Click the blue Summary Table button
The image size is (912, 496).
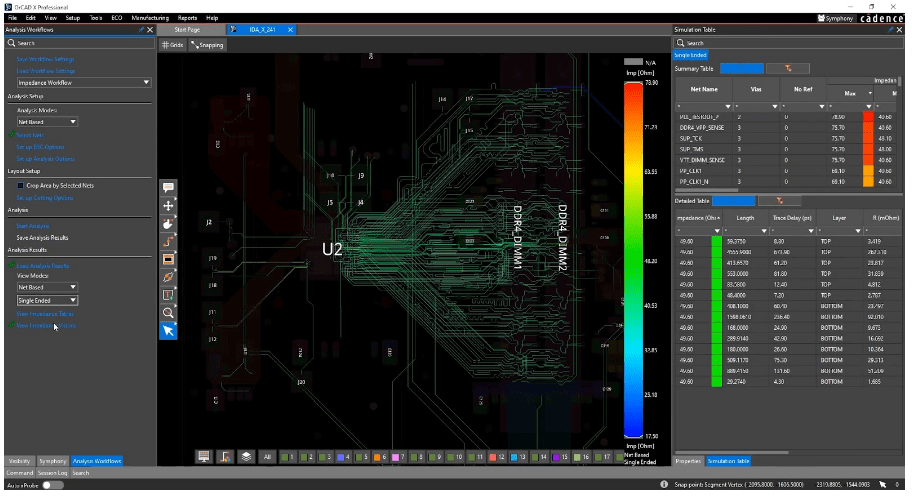click(742, 69)
